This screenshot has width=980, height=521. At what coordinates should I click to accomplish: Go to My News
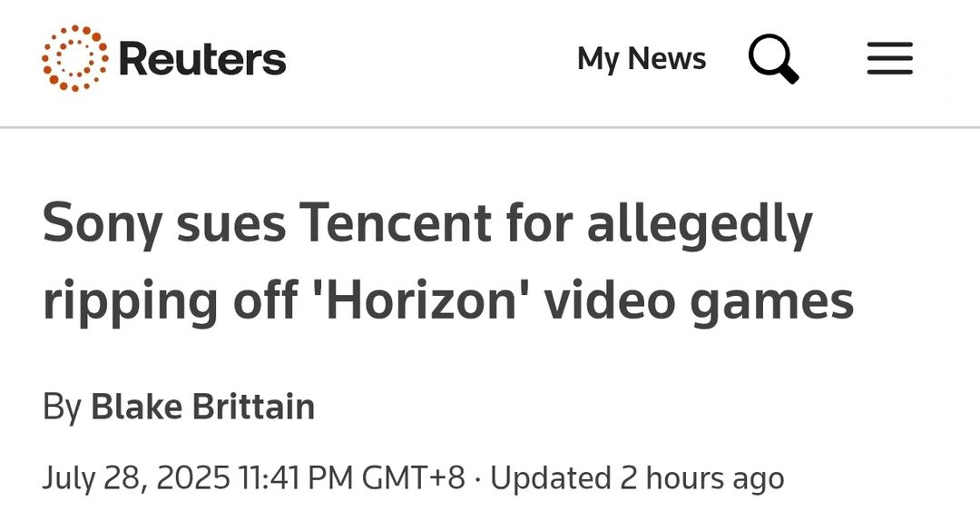642,59
